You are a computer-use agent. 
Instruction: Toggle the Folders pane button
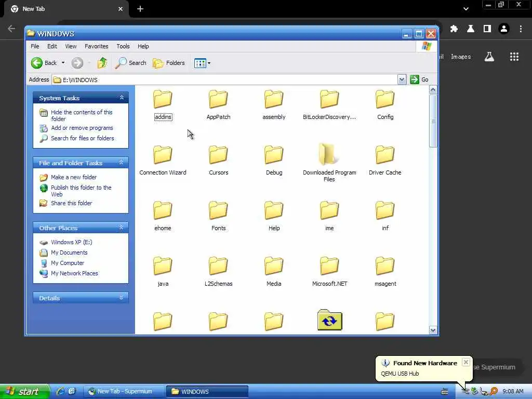tap(169, 63)
